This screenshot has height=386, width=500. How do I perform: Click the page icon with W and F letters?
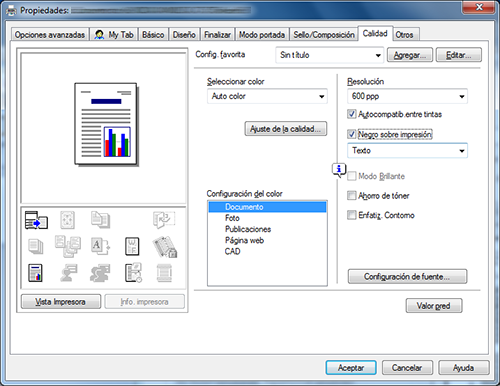point(132,247)
